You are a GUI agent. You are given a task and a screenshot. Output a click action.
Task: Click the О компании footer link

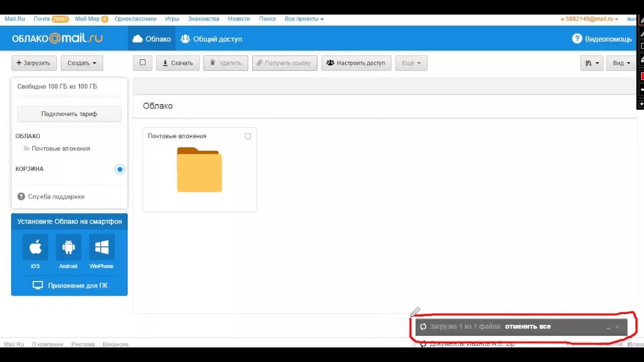[x=47, y=344]
